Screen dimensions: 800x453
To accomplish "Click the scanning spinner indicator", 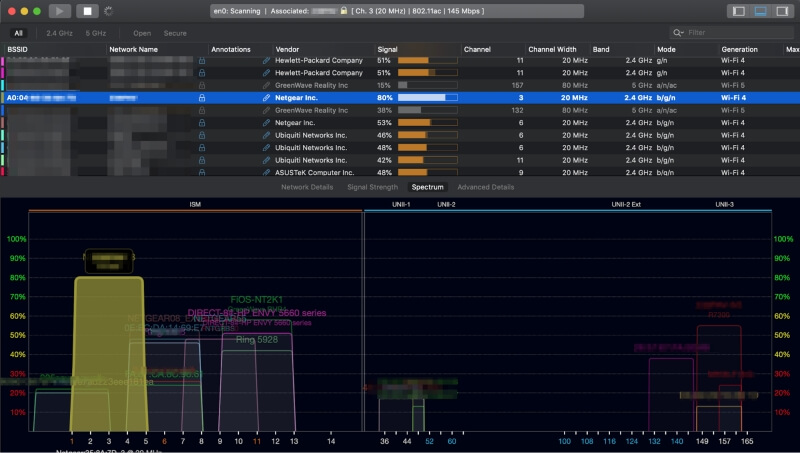I will tap(108, 11).
